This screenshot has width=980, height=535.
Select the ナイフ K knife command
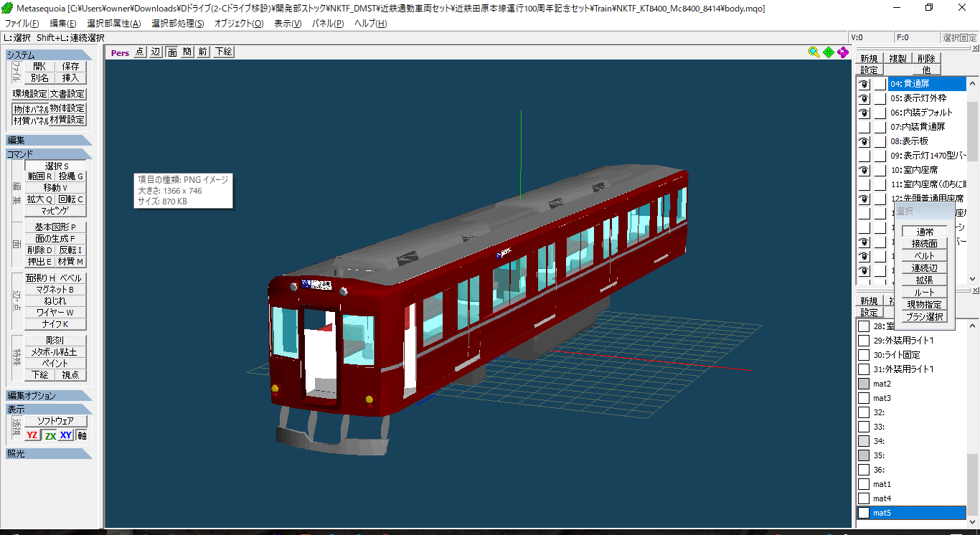(55, 324)
